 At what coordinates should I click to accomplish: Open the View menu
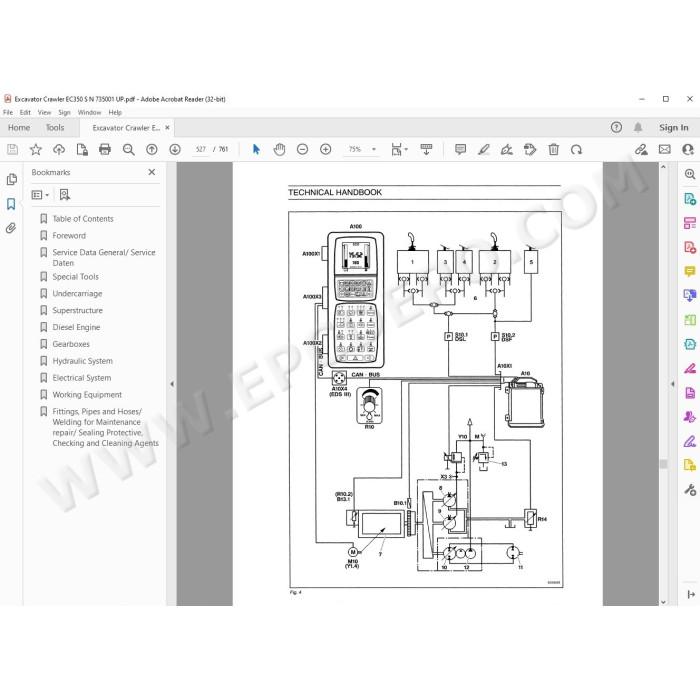pyautogui.click(x=44, y=112)
